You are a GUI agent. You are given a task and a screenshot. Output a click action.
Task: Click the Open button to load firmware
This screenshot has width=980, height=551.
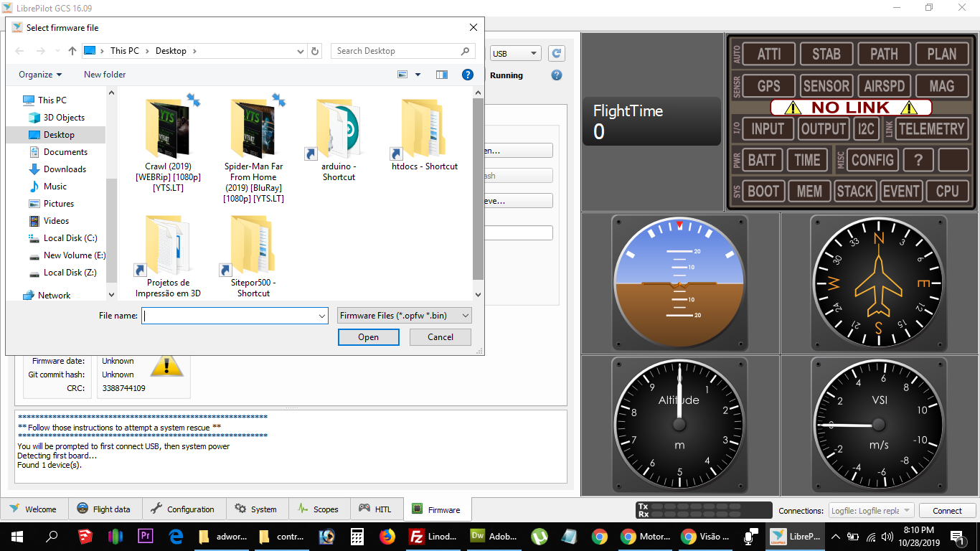(368, 336)
